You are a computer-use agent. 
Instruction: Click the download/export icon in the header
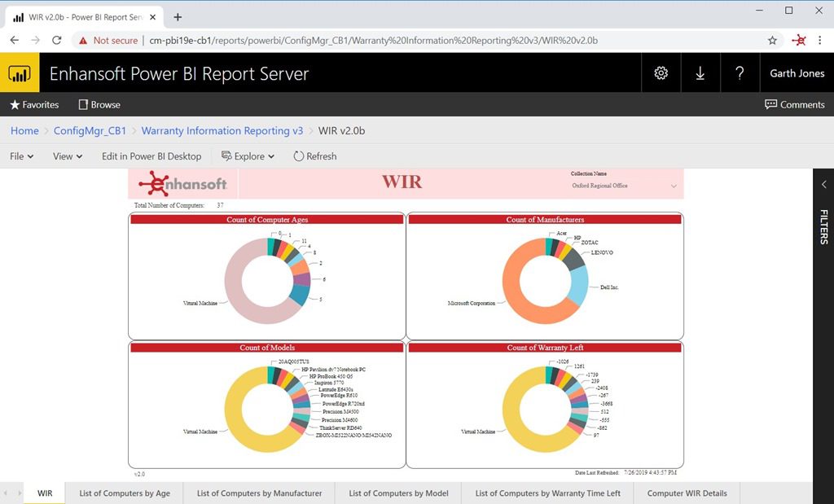[700, 72]
